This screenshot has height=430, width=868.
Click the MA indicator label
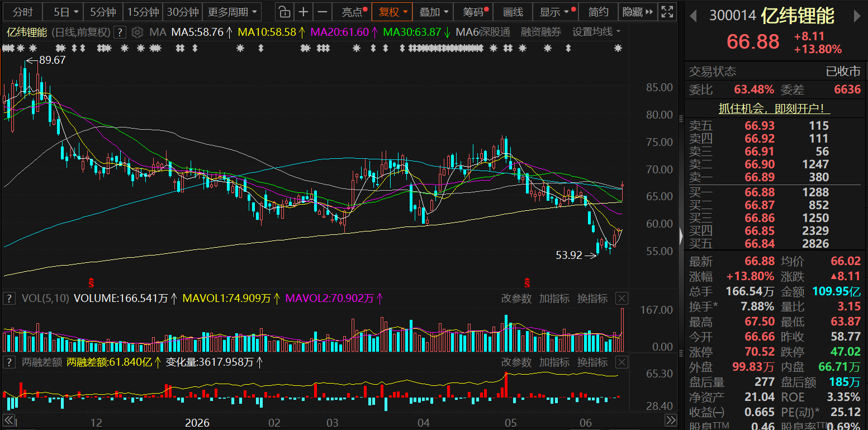(x=158, y=32)
